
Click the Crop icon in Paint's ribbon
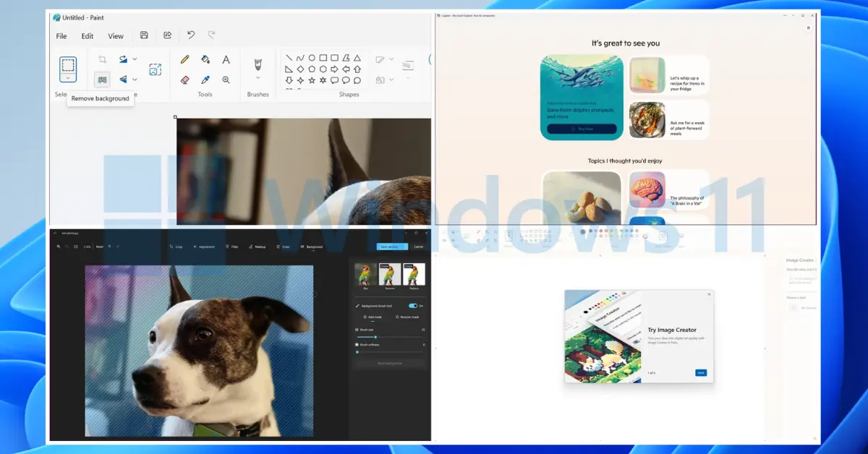click(x=103, y=59)
